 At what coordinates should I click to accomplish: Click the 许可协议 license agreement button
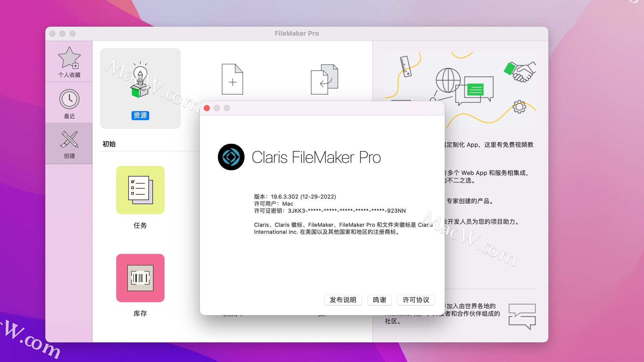tap(416, 300)
